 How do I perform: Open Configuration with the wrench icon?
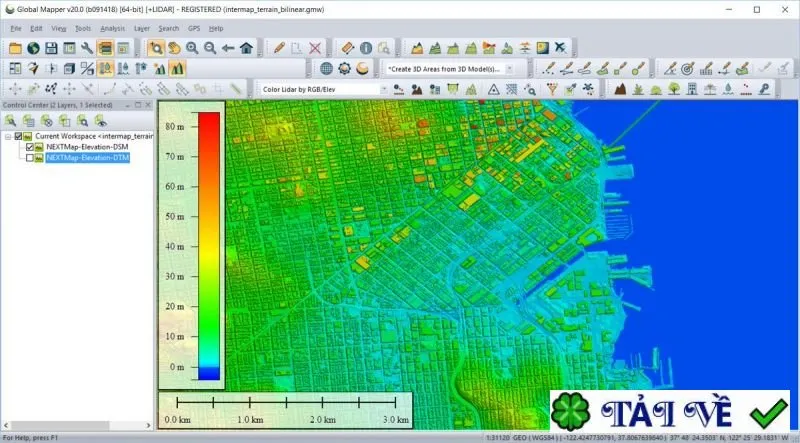coord(87,48)
